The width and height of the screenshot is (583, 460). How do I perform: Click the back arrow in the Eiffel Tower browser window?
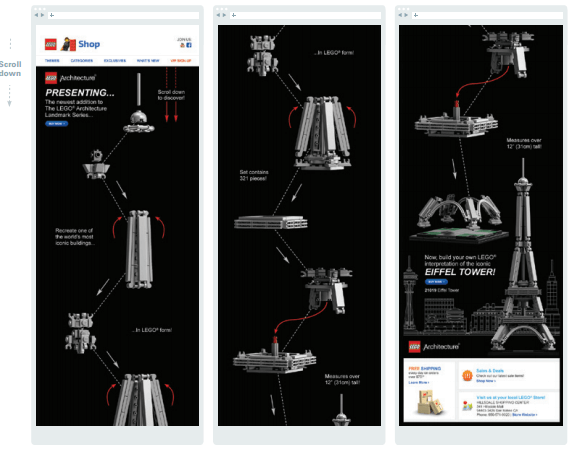click(400, 15)
